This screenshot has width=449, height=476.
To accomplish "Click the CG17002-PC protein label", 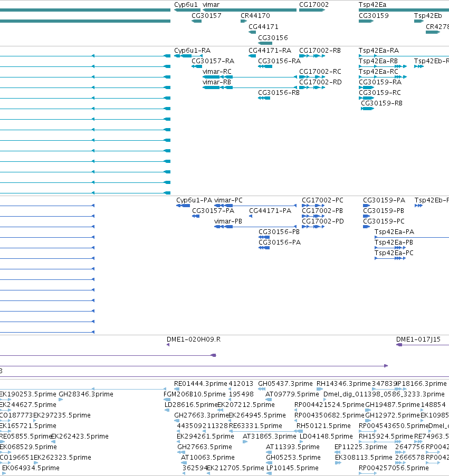I will 322,200.
